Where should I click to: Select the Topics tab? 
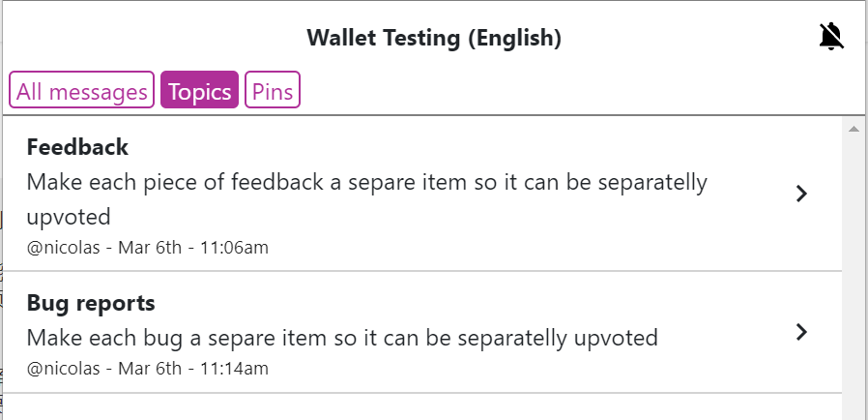tap(199, 90)
